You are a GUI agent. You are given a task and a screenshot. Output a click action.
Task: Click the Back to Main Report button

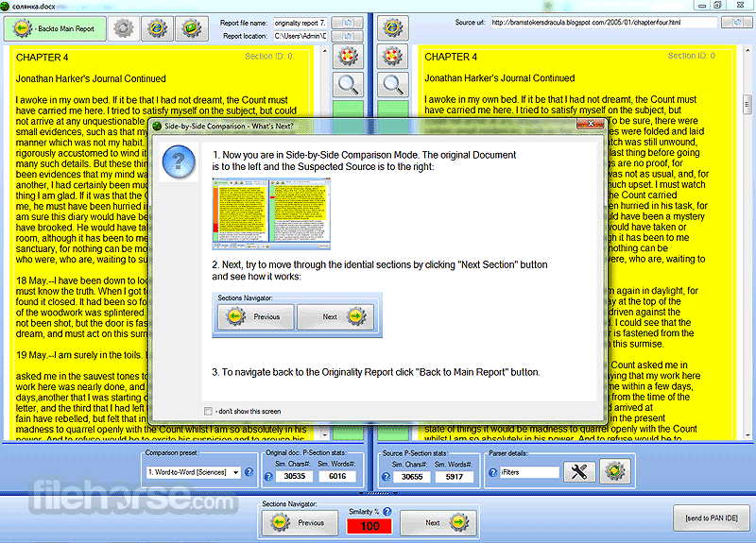coord(55,29)
